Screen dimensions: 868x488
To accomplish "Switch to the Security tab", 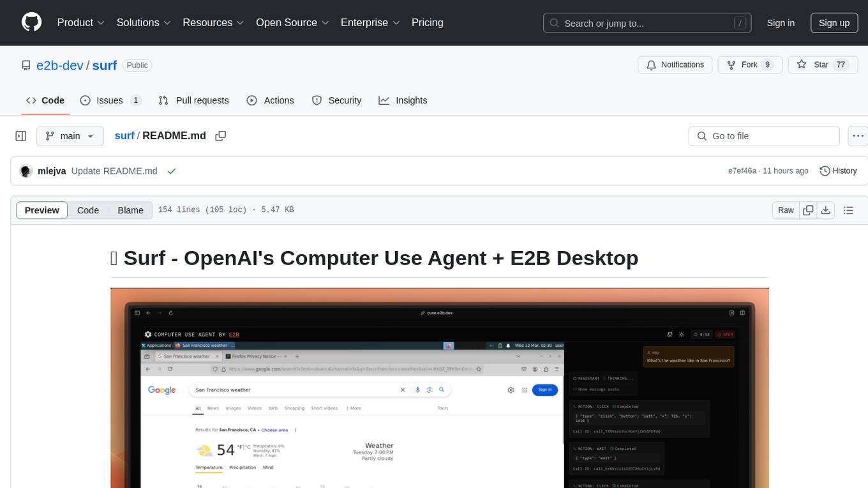I will point(336,100).
